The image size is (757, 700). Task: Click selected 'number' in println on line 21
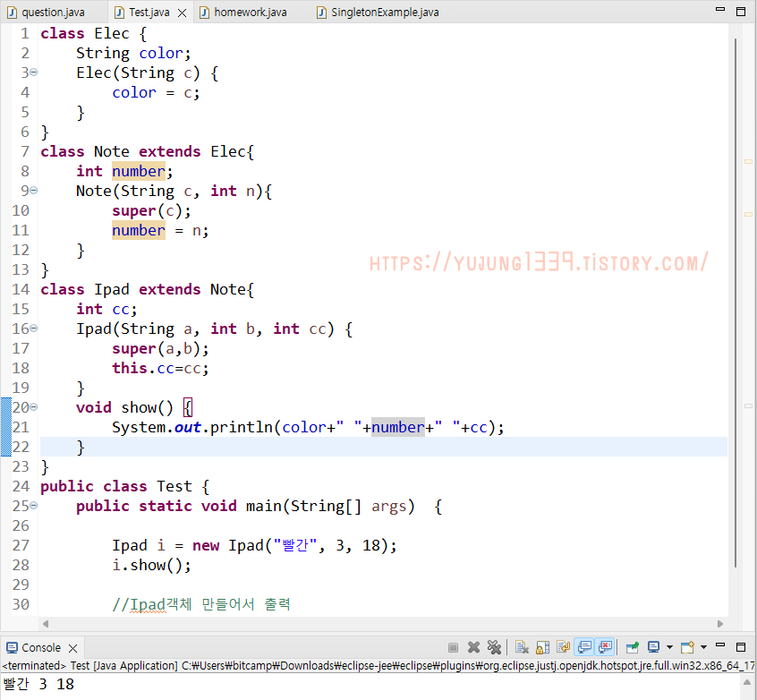(x=398, y=427)
